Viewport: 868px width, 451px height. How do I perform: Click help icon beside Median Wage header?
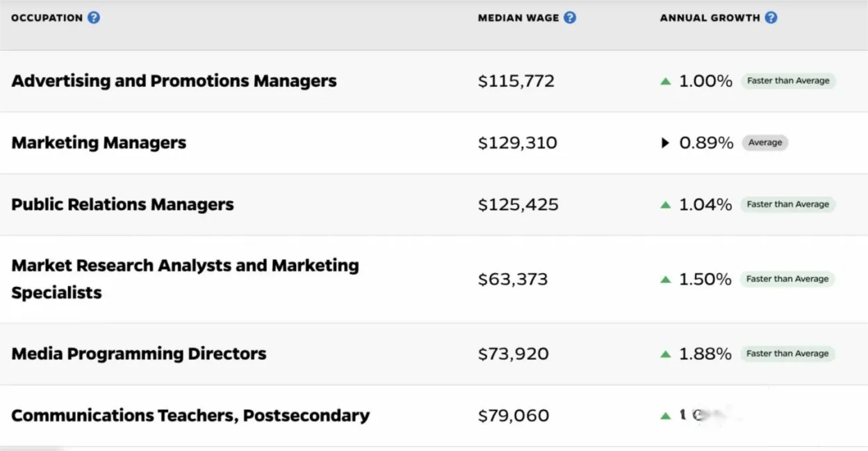coord(570,18)
